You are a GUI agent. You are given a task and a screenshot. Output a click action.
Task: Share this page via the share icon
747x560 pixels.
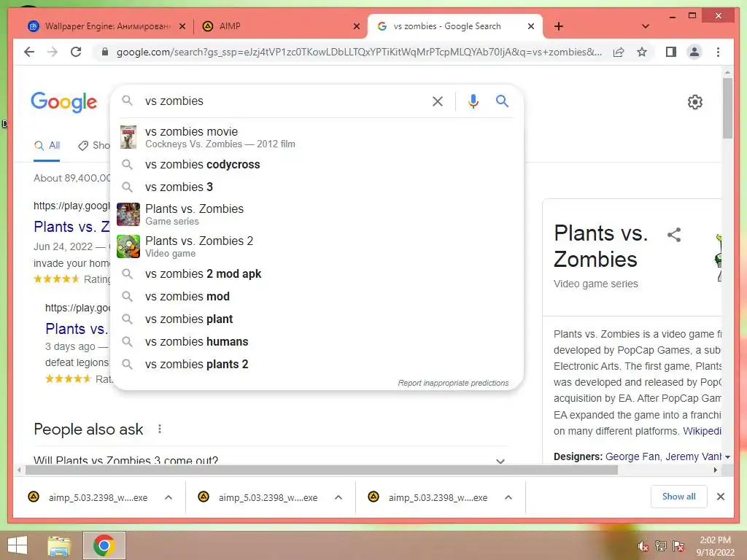pos(619,52)
